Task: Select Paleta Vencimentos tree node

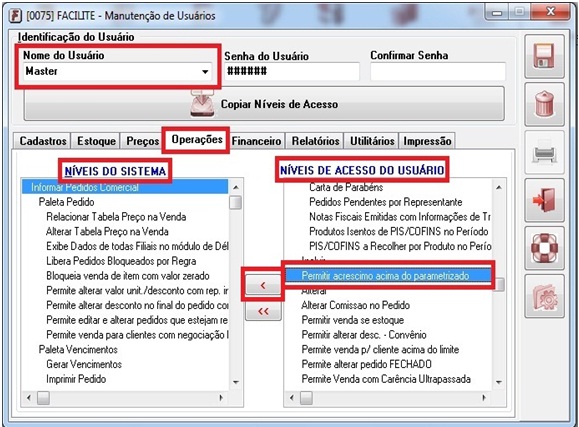Action: (78, 349)
